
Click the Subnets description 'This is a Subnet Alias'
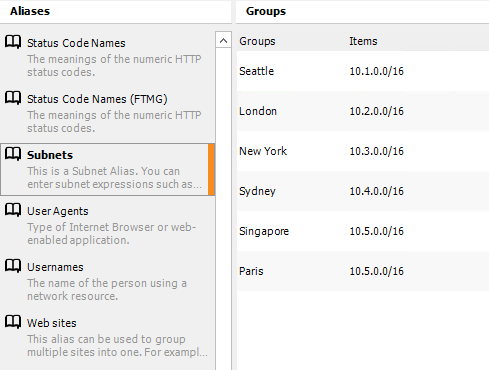point(115,178)
